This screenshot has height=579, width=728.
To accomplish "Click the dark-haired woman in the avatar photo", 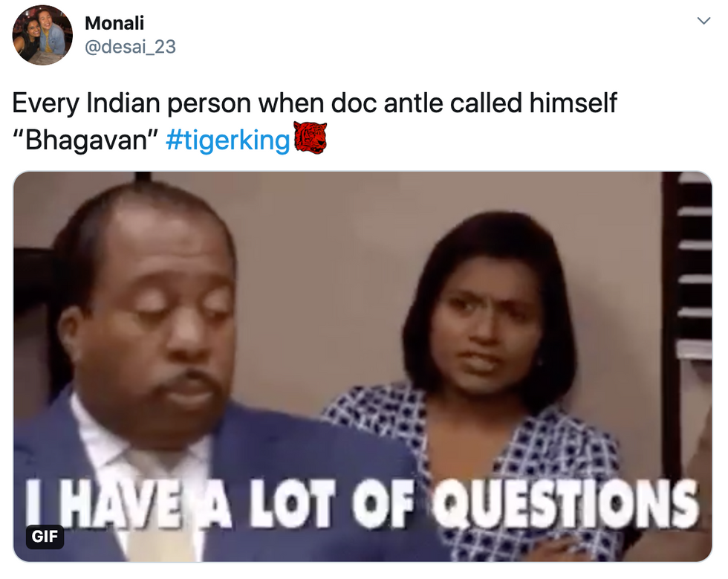I will (x=27, y=39).
